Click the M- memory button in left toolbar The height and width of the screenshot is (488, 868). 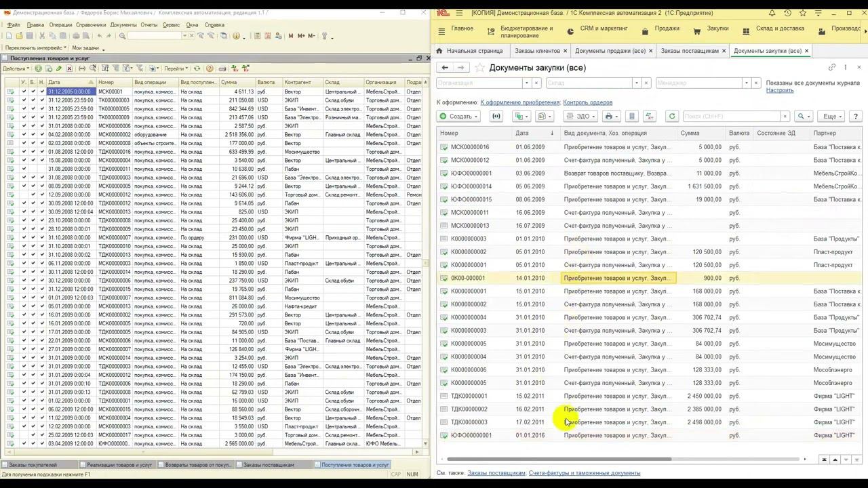(311, 36)
